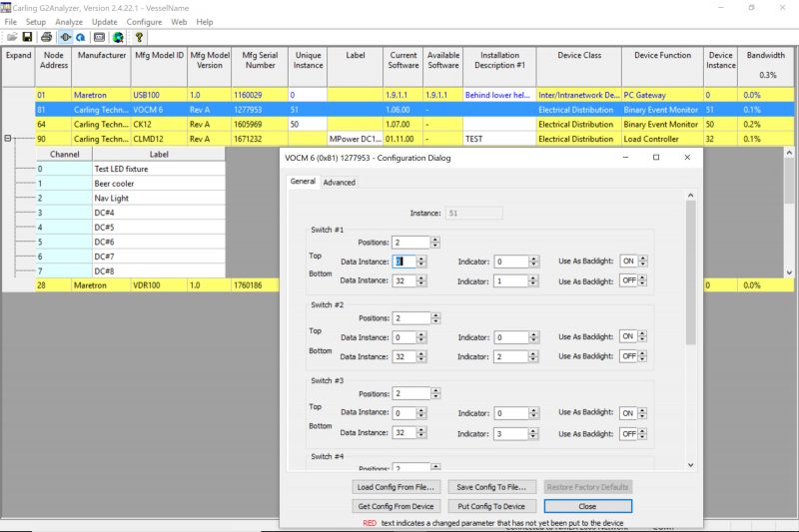Toggle the network connect toolbar icon
The height and width of the screenshot is (532, 799).
point(66,37)
